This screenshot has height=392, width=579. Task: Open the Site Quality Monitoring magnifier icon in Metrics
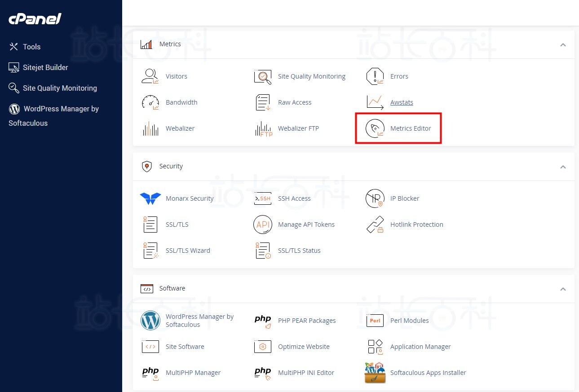263,76
